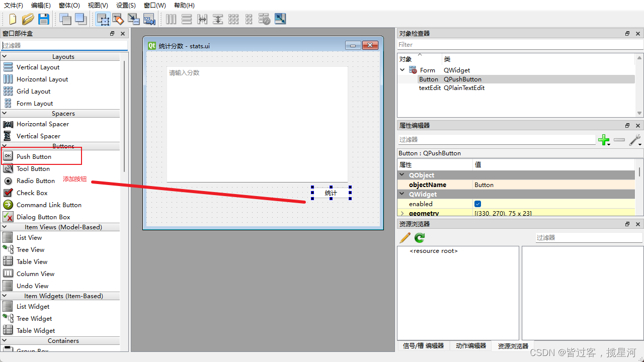Screen dimensions: 644x362
Task: Click the 统计 button on the form
Action: click(x=331, y=193)
